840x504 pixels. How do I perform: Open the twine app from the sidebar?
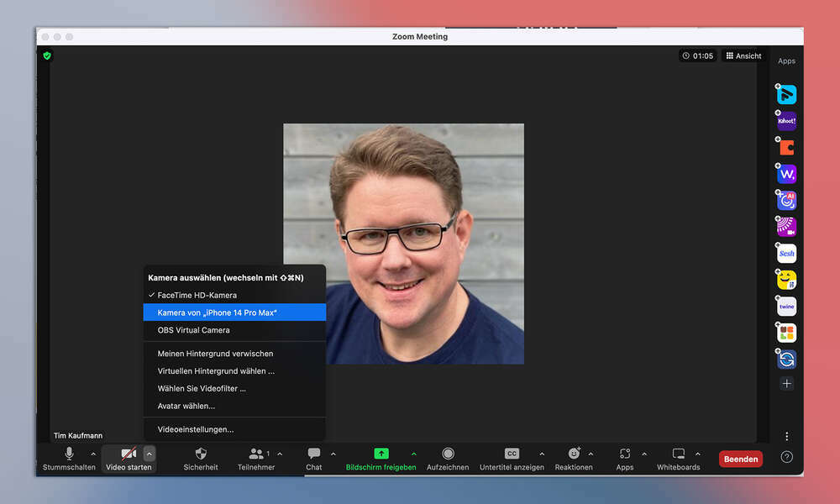click(786, 306)
